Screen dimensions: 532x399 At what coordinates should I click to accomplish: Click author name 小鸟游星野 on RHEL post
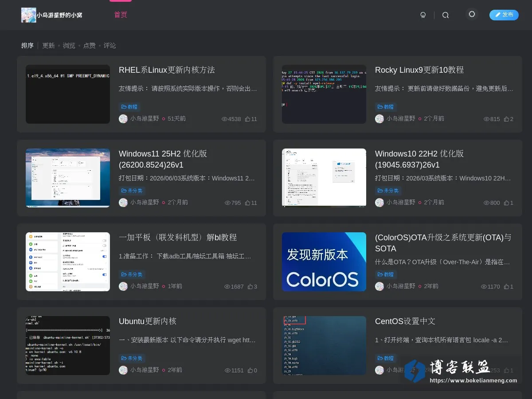click(145, 119)
